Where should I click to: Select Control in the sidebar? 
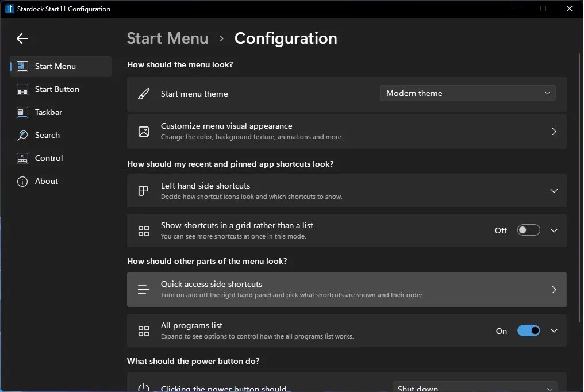click(x=61, y=159)
